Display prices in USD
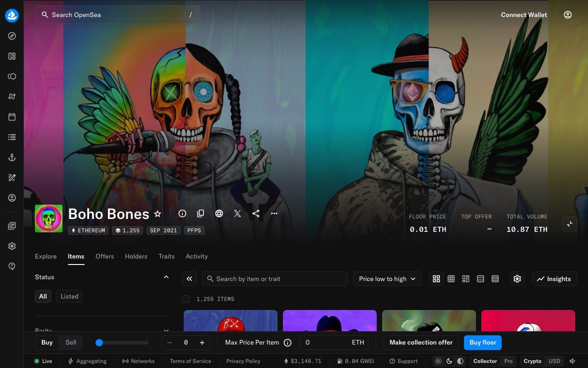Screen dimensions: 588x368 click(x=554, y=361)
